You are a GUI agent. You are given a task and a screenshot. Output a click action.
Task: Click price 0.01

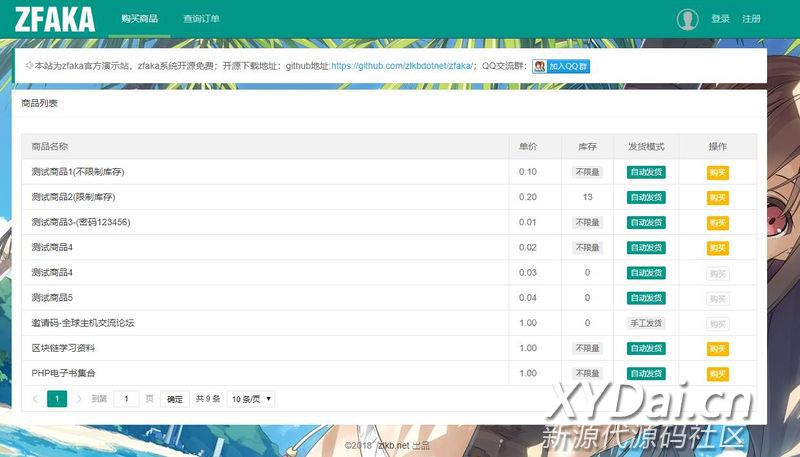tap(528, 222)
